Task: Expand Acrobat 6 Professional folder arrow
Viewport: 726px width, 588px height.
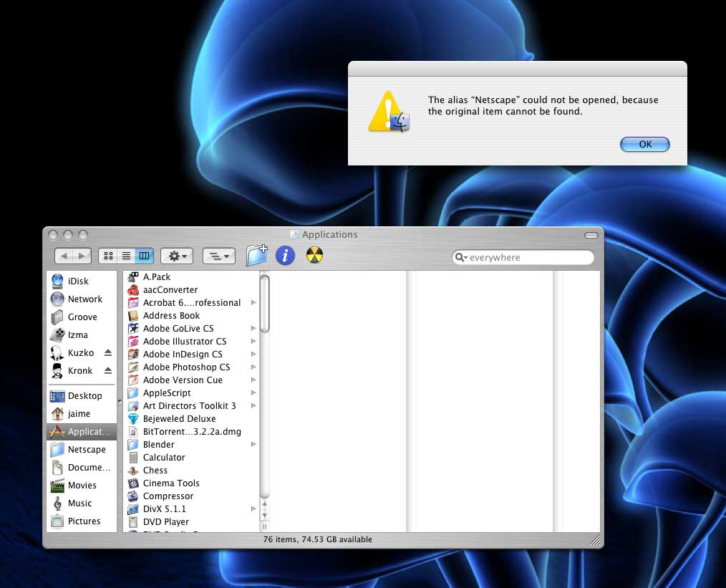Action: [x=253, y=303]
